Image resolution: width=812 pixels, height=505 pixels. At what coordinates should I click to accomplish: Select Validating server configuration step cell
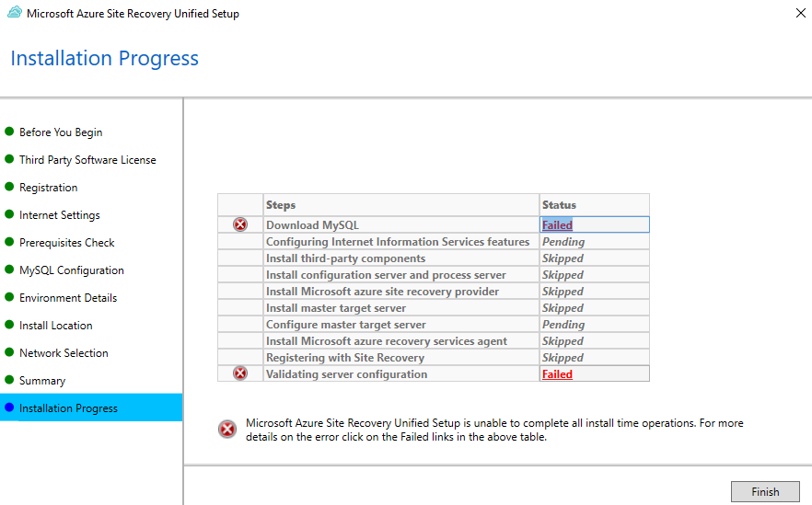click(x=401, y=374)
